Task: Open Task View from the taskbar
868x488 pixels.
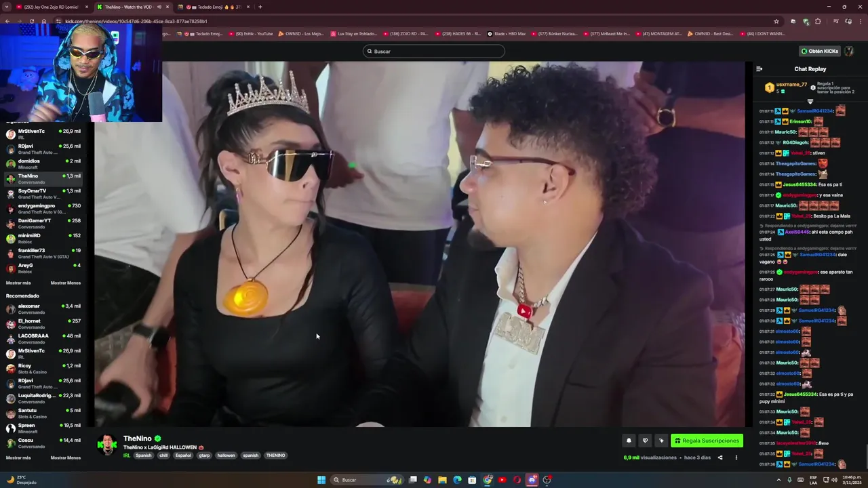Action: point(412,480)
